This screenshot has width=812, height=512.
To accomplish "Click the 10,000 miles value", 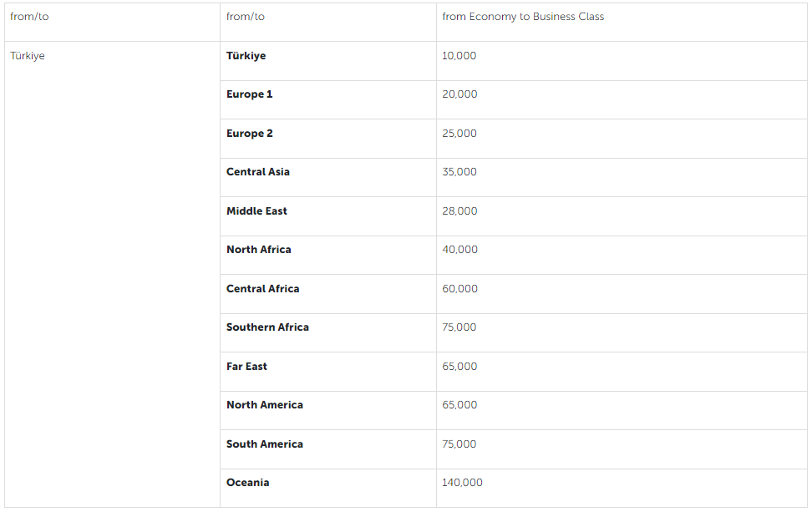I will (459, 56).
